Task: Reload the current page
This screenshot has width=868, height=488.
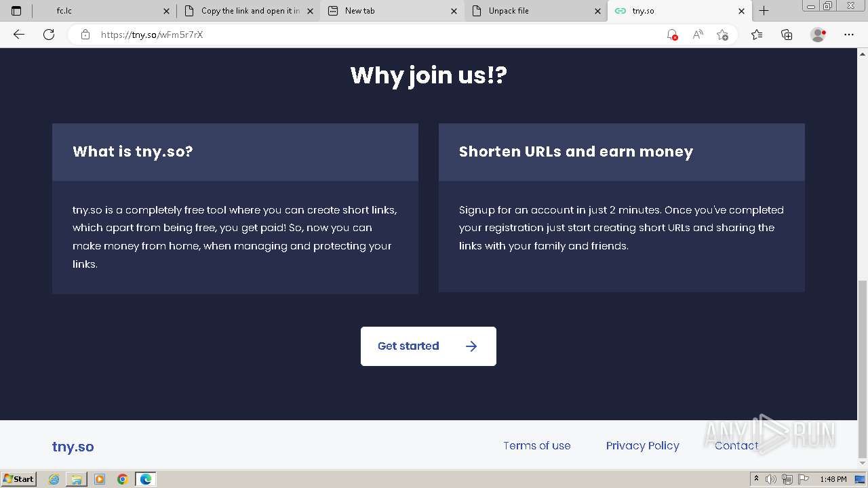Action: click(49, 35)
